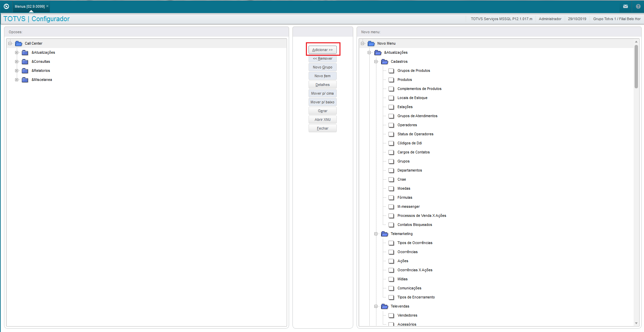Check the Vendedores checkbox
This screenshot has width=644, height=332.
click(391, 316)
